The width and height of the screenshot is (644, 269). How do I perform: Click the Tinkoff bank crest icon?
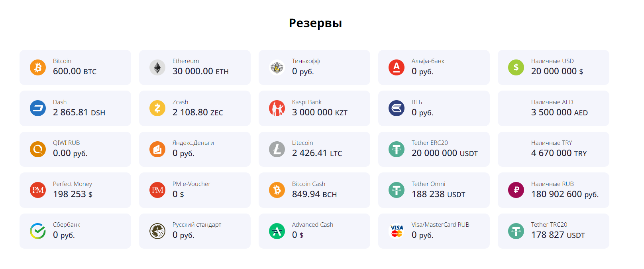click(277, 67)
